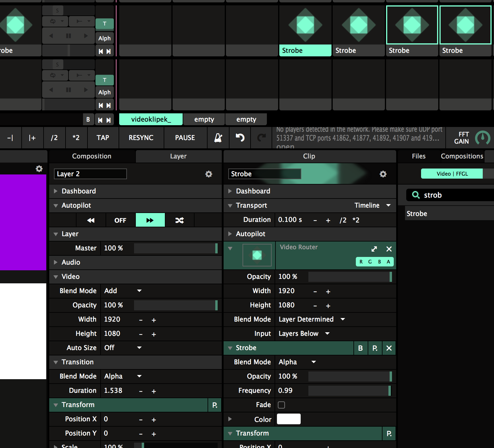This screenshot has height=448, width=494.
Task: Open Strobe clip settings gear
Action: point(383,174)
